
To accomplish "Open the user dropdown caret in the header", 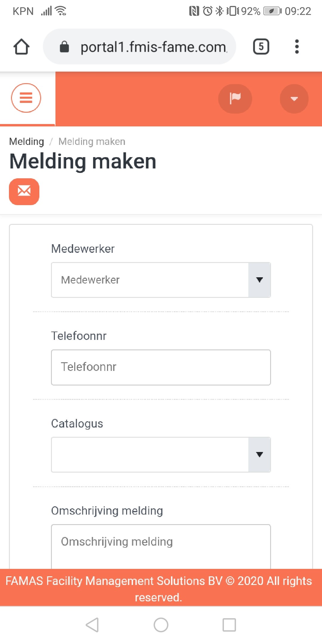I will coord(294,99).
